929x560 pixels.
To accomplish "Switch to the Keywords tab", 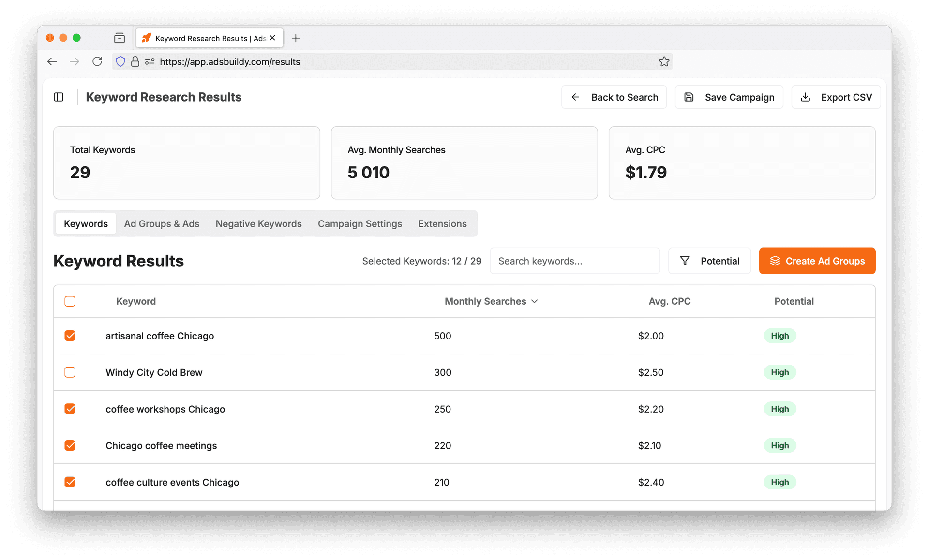I will coord(86,223).
